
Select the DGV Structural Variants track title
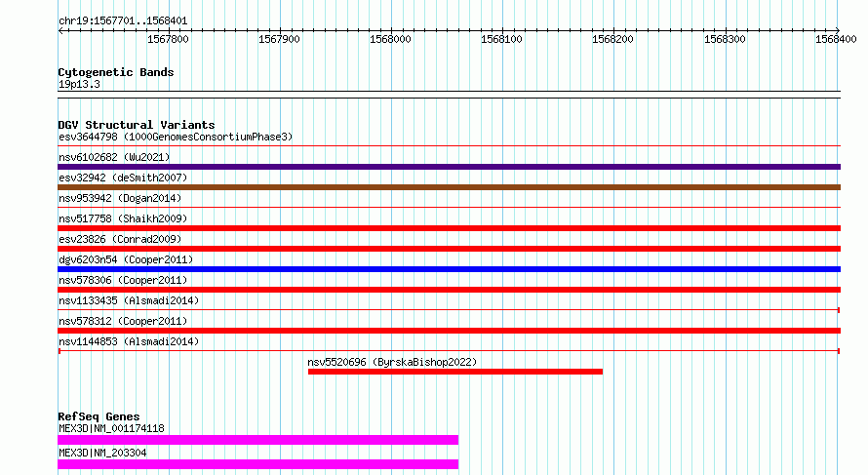tap(137, 125)
